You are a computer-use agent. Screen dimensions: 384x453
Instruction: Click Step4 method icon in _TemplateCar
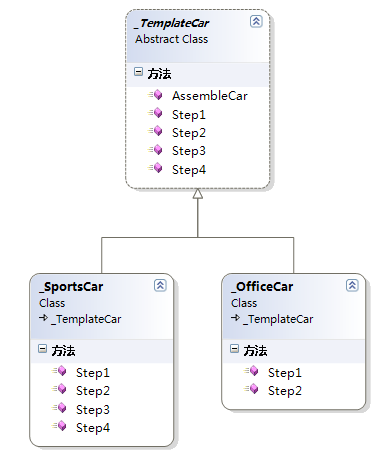click(156, 168)
